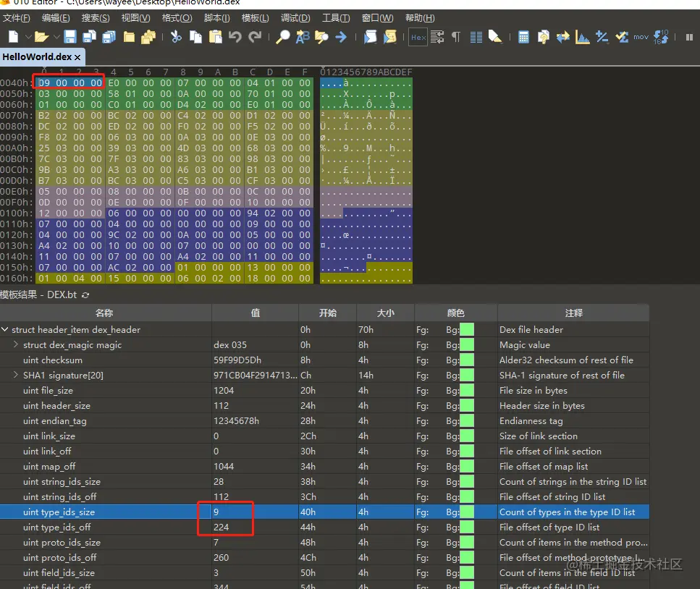This screenshot has height=589, width=700.
Task: Click the Goto blue arrow icon
Action: point(341,37)
